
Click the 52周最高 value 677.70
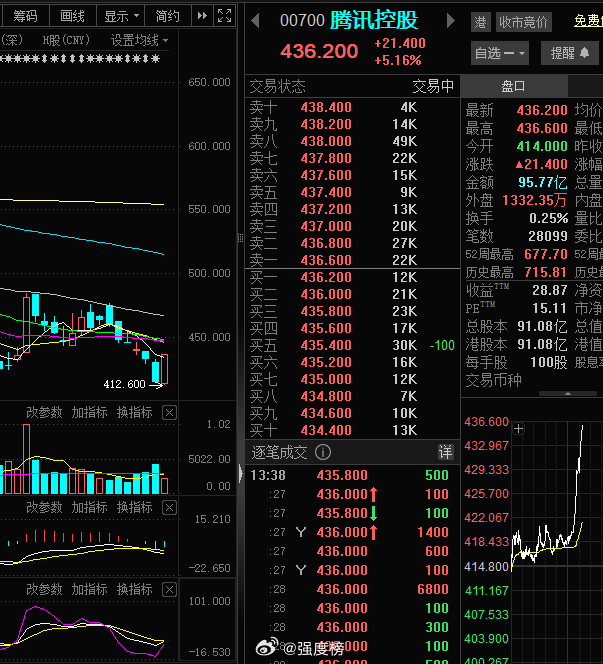point(545,254)
